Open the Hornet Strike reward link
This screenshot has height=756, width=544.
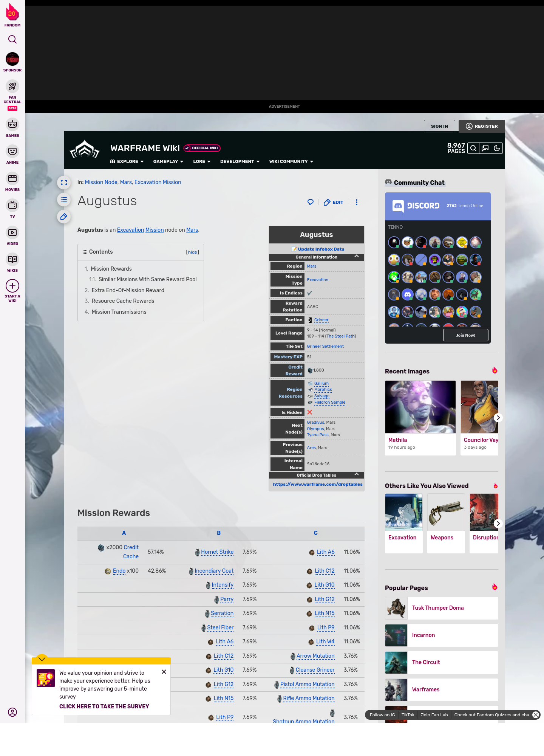[217, 552]
